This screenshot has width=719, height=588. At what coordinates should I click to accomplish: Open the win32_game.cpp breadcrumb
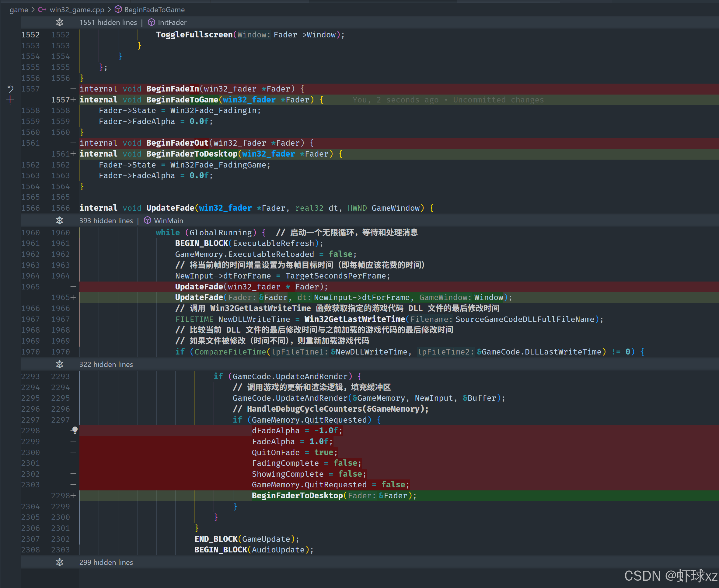[x=77, y=9]
